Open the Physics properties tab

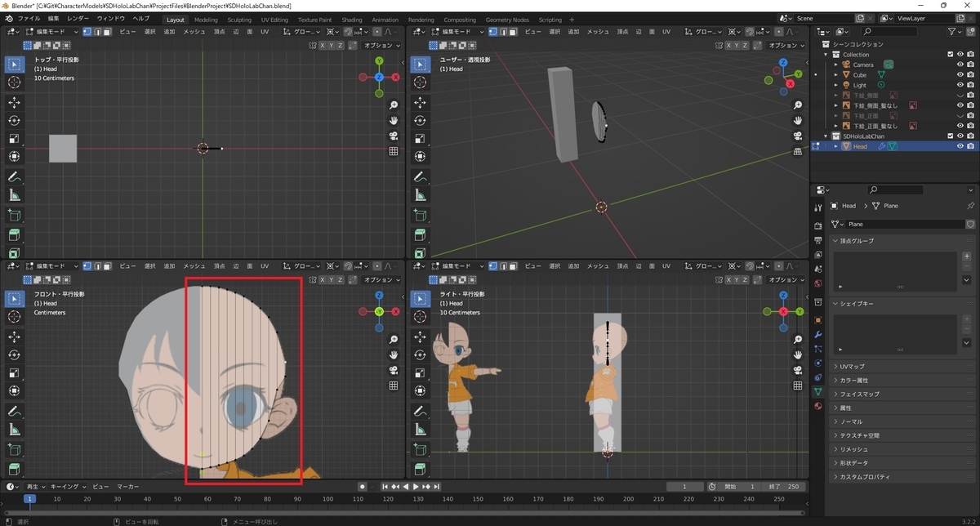point(818,363)
